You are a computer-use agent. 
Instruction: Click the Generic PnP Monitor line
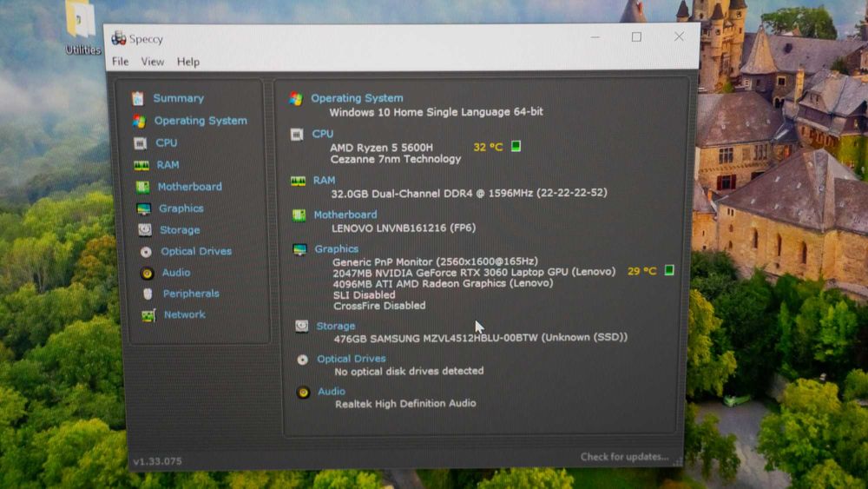(435, 261)
